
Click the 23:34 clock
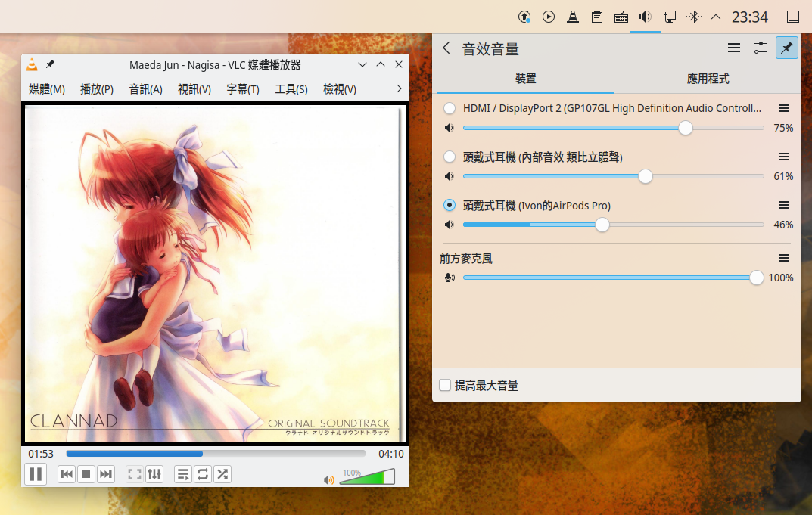(749, 17)
